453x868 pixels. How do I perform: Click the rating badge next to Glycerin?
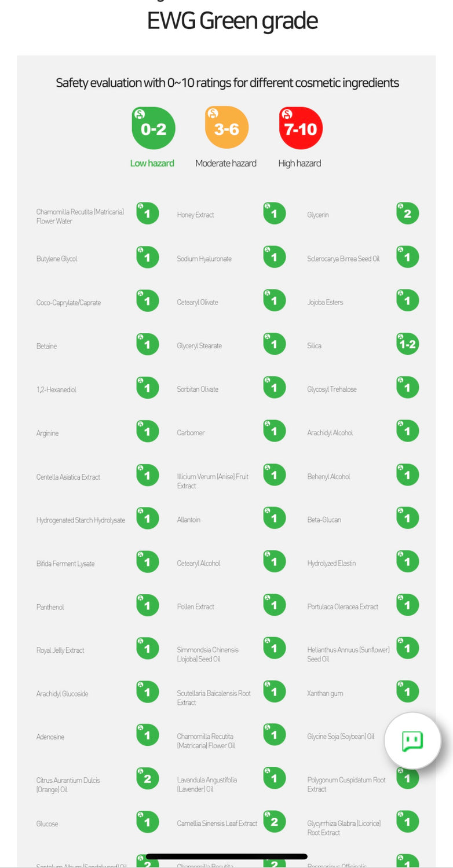407,214
